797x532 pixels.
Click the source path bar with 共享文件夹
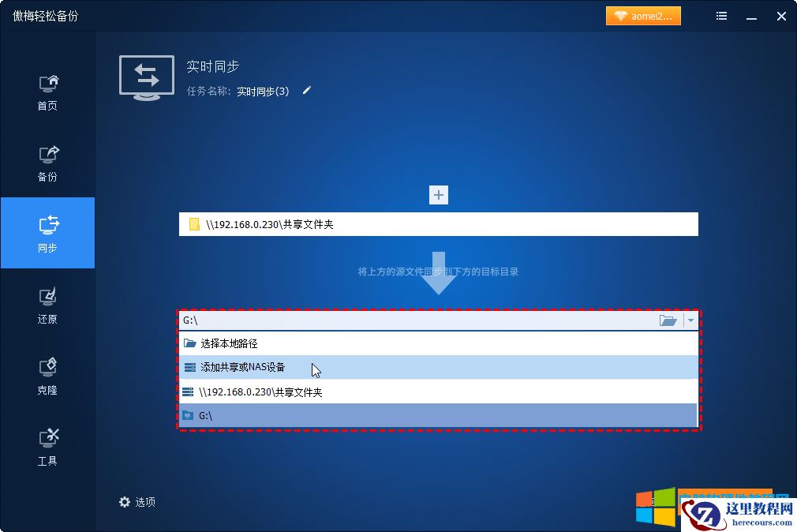click(x=438, y=224)
